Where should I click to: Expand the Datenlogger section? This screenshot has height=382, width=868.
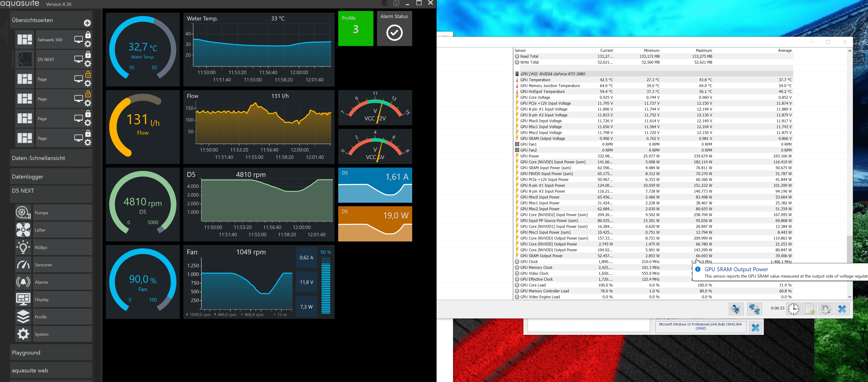coord(51,176)
